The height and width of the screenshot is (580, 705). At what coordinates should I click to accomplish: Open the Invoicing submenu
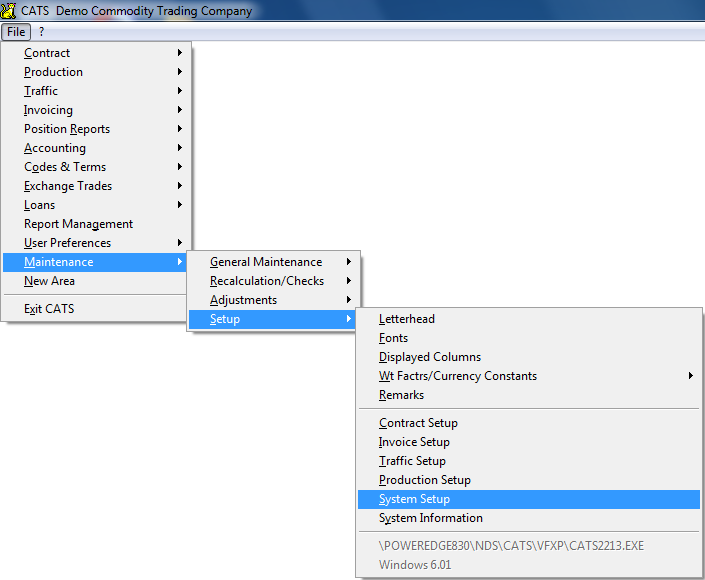coord(97,110)
